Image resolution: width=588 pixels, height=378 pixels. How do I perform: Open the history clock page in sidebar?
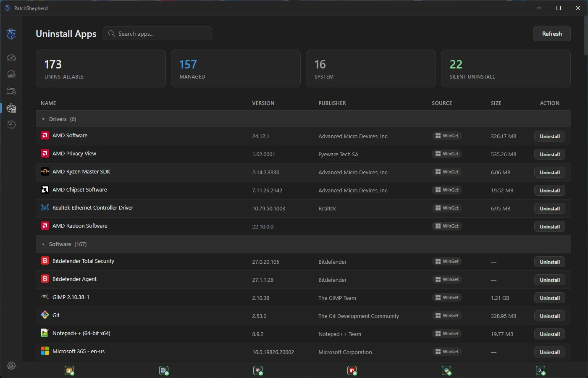pos(11,125)
